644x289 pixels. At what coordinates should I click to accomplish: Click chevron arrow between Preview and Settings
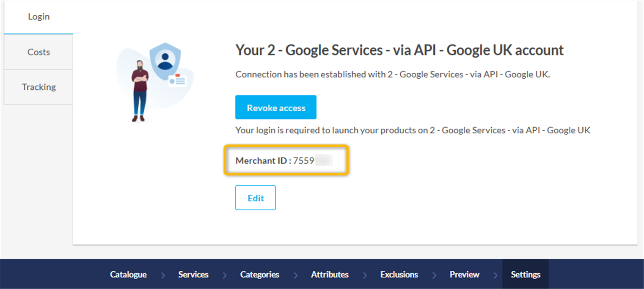pyautogui.click(x=495, y=275)
